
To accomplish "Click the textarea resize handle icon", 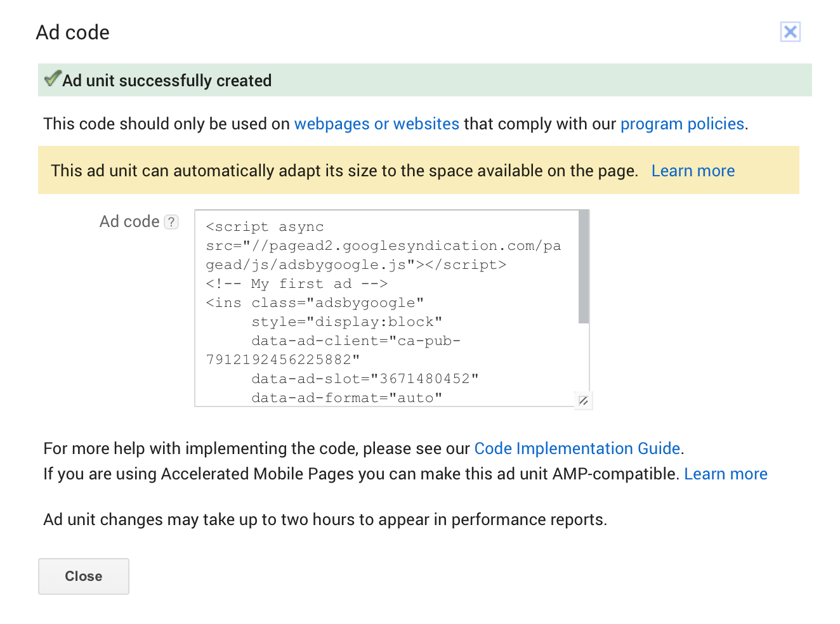I will pos(583,400).
